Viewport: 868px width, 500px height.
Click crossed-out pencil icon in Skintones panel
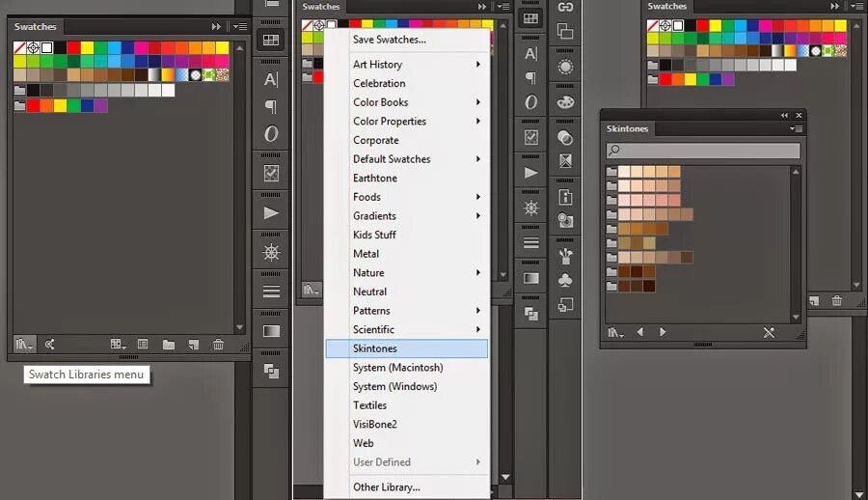tap(769, 333)
